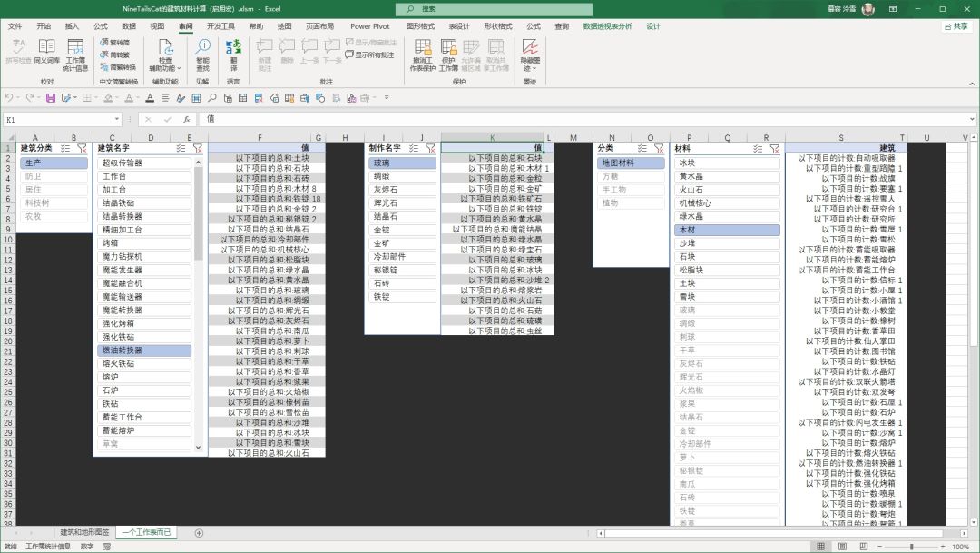This screenshot has height=553, width=980.
Task: Clear filter on the 材料 slicer
Action: (774, 148)
